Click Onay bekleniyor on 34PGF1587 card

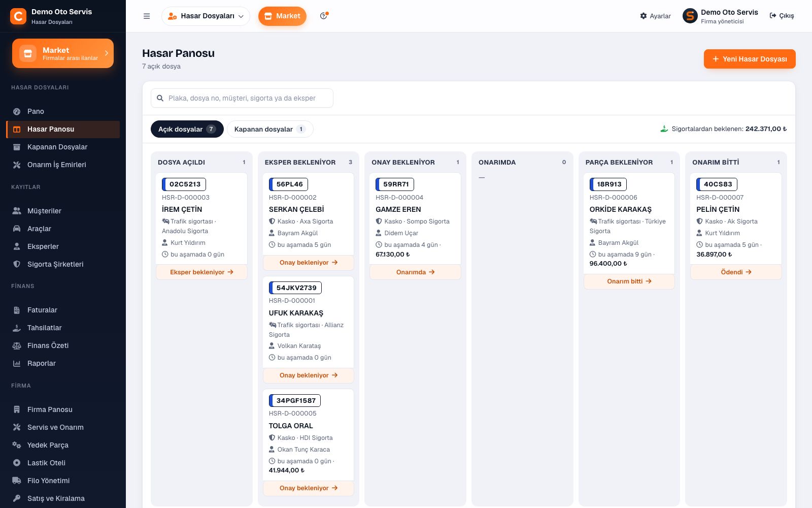309,488
